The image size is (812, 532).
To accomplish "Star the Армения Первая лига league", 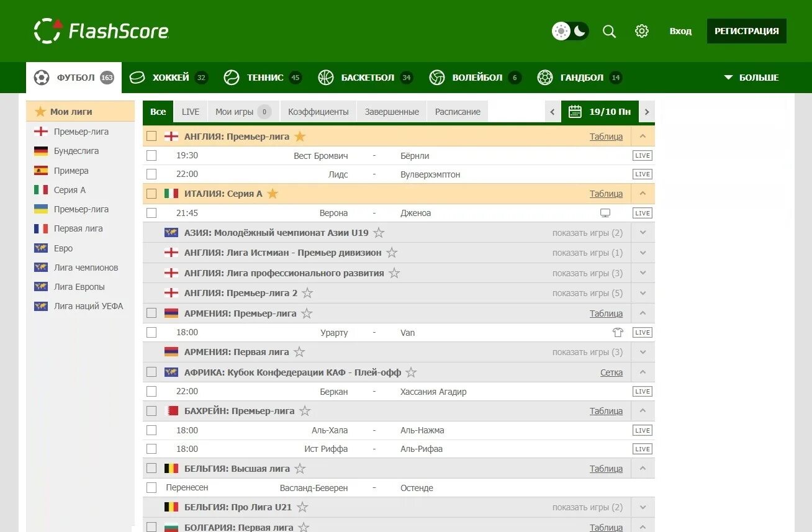I will coord(299,352).
